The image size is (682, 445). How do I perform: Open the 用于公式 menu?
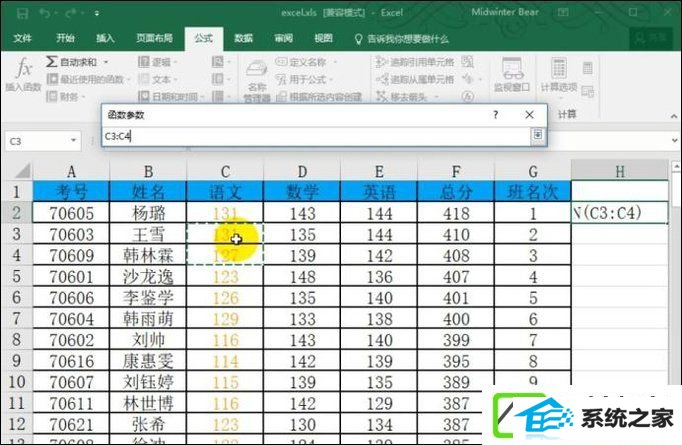coord(303,79)
